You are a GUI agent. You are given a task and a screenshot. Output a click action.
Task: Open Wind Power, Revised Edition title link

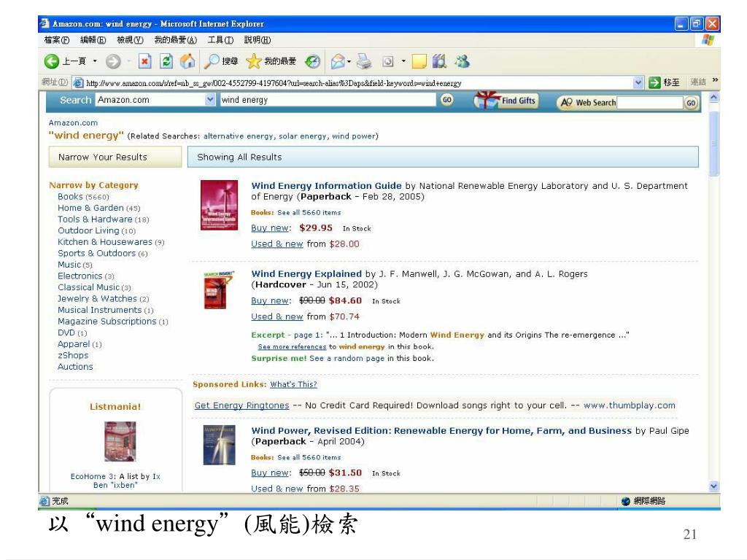(x=441, y=430)
